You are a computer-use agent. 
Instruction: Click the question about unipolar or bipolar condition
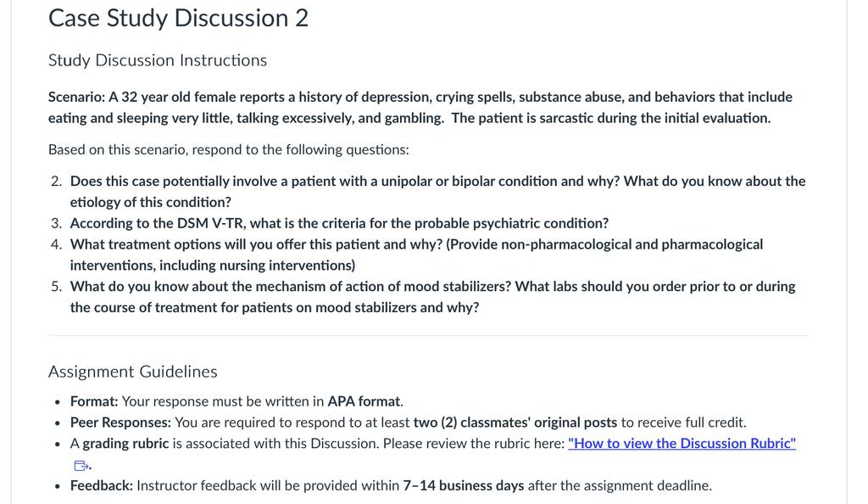pos(437,192)
